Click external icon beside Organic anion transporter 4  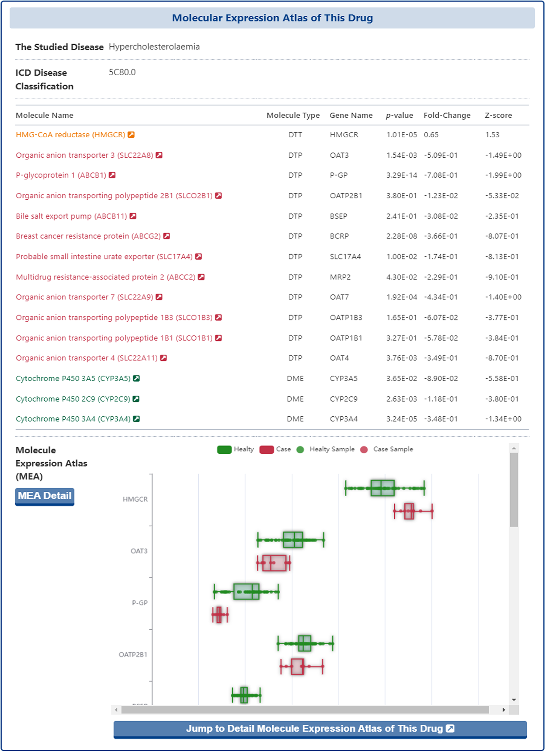[164, 358]
